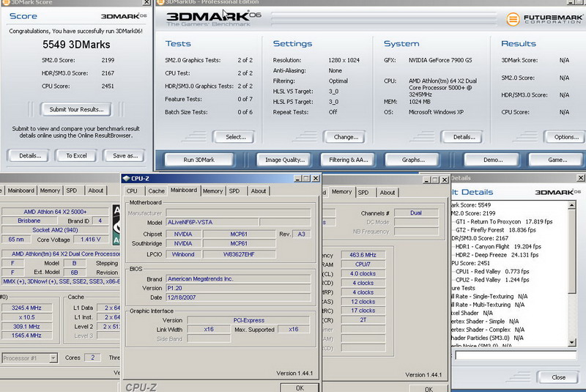
Task: Open Details in the Score window
Action: pyautogui.click(x=28, y=156)
